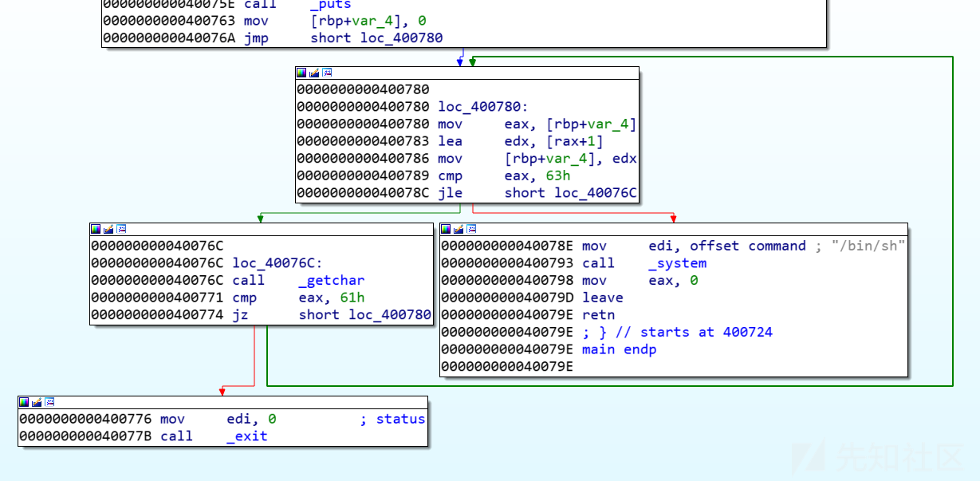Click the pencil icon on the loc_40076C block
This screenshot has width=980, height=481.
109,229
